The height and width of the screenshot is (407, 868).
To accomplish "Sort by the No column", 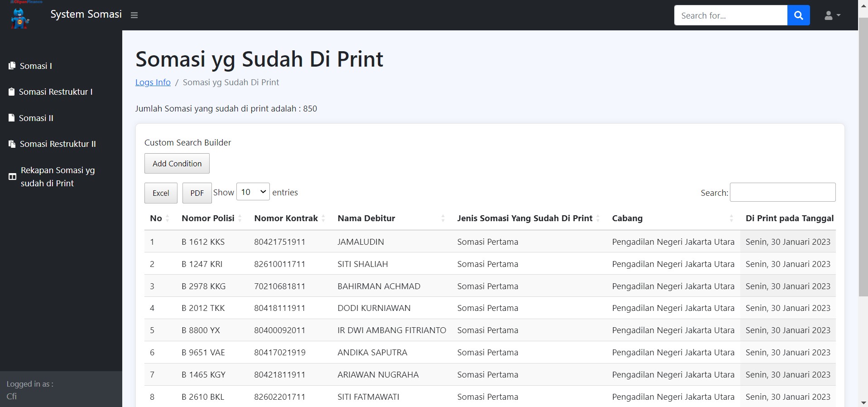I will pos(160,218).
